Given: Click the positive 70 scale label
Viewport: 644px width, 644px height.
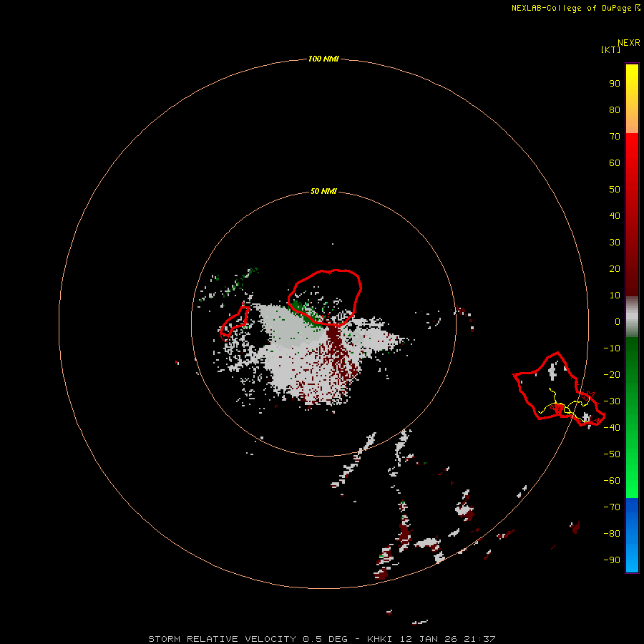Looking at the screenshot, I should (x=615, y=137).
